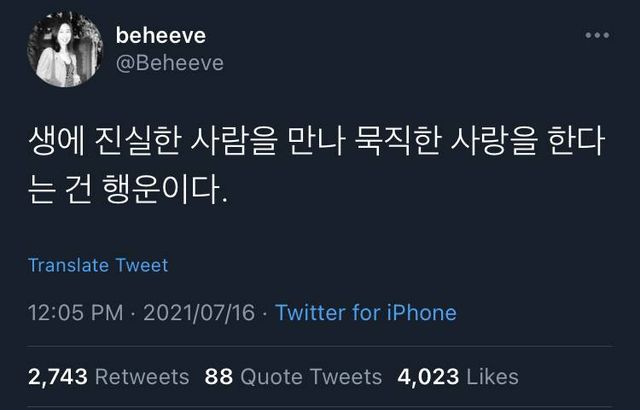Select the 2021/07/16 date

(199, 313)
